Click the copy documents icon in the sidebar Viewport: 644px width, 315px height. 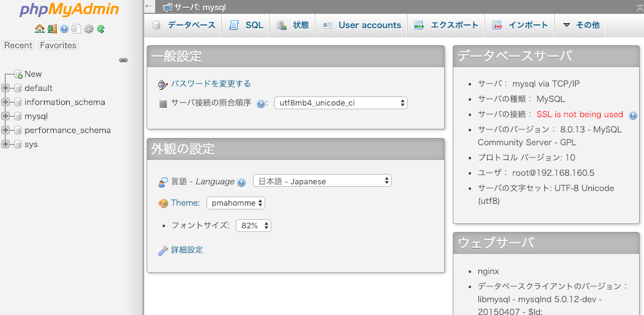tap(76, 29)
